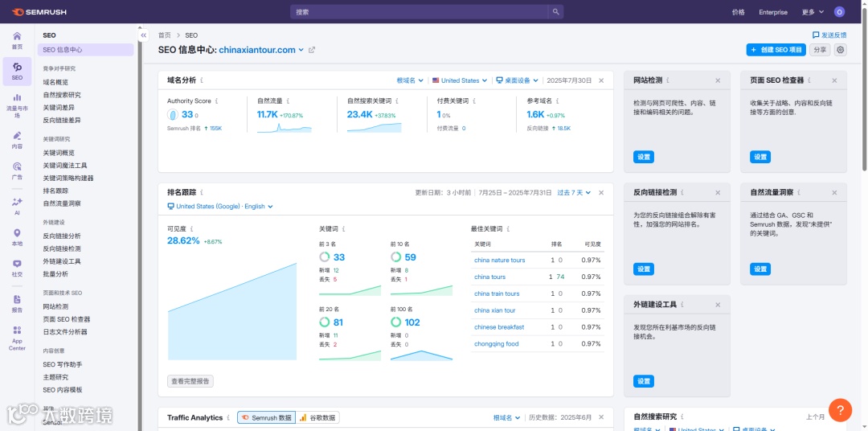Open SEO 写作助手 in side menu

pos(63,364)
